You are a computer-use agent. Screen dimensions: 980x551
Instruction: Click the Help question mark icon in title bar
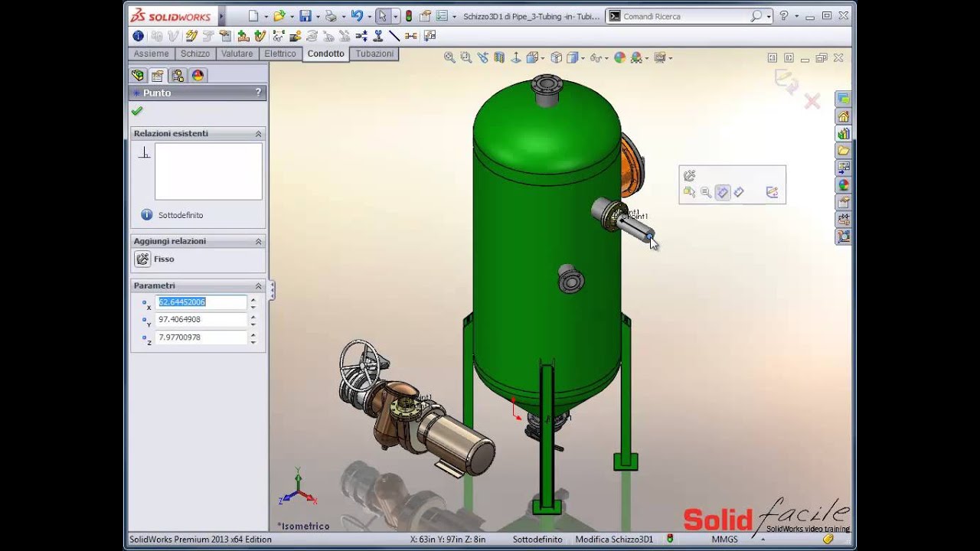coord(783,16)
